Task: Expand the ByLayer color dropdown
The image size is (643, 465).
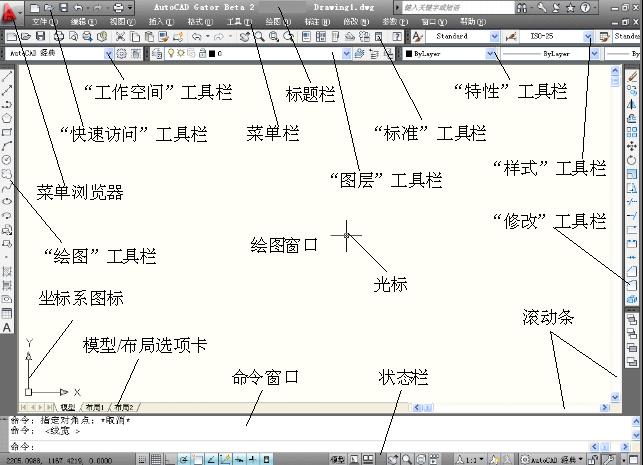Action: pyautogui.click(x=490, y=54)
